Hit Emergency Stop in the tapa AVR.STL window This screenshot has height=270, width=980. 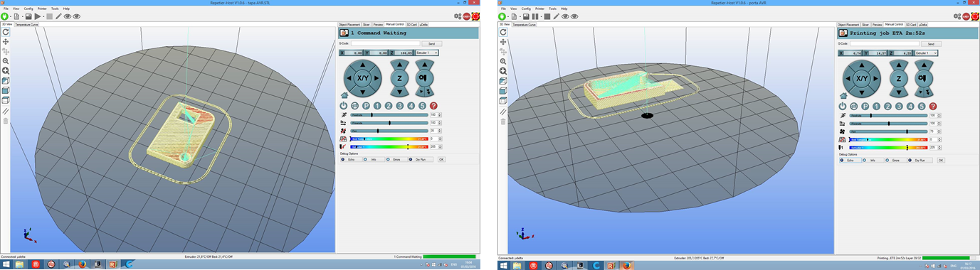tap(475, 16)
